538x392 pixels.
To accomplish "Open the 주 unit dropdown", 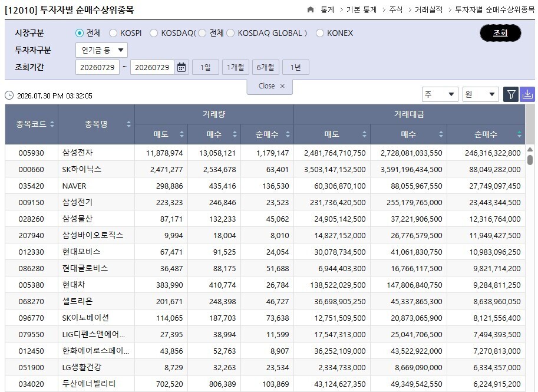I will tap(440, 94).
